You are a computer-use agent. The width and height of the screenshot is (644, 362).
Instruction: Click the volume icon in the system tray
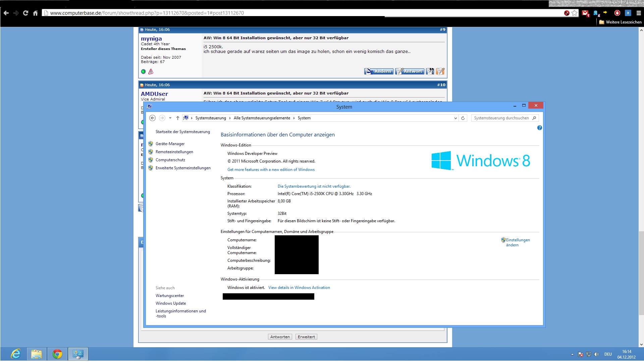coord(596,354)
